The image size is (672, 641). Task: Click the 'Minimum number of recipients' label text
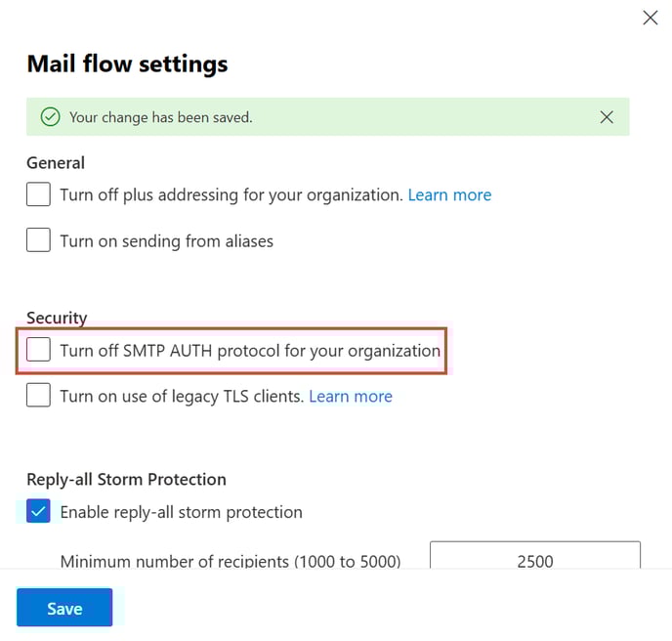tap(231, 561)
